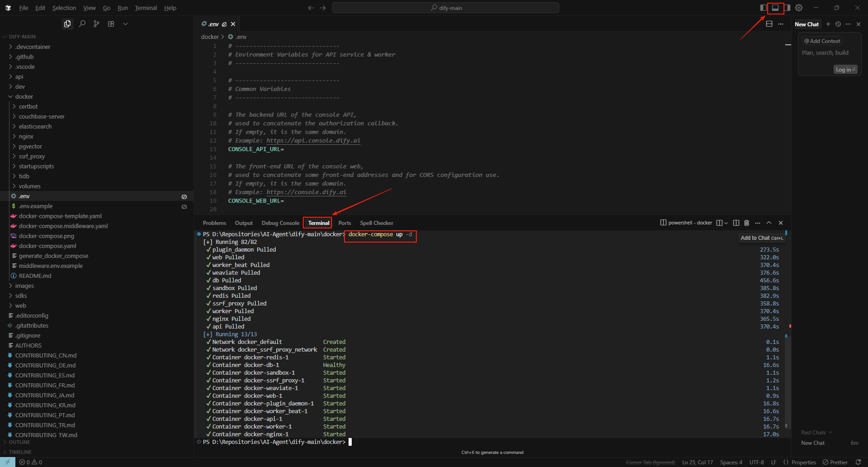
Task: Open the README.md file
Action: click(x=35, y=276)
